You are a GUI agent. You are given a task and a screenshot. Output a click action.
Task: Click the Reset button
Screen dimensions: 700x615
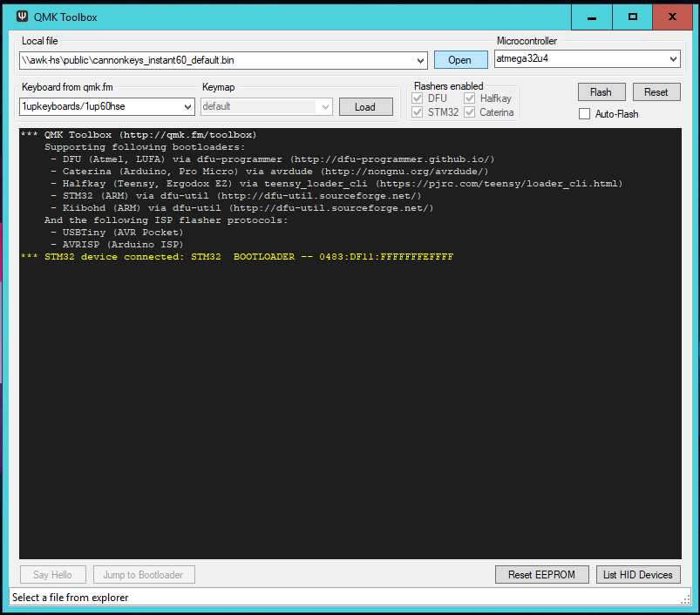656,92
